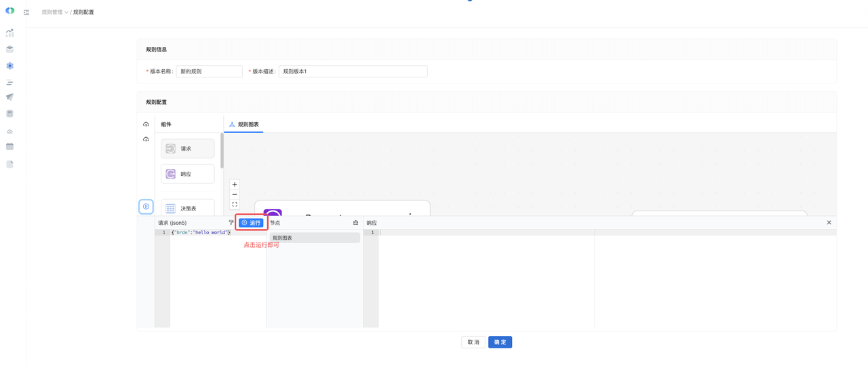
Task: Click the 版本描述 input field
Action: [353, 71]
